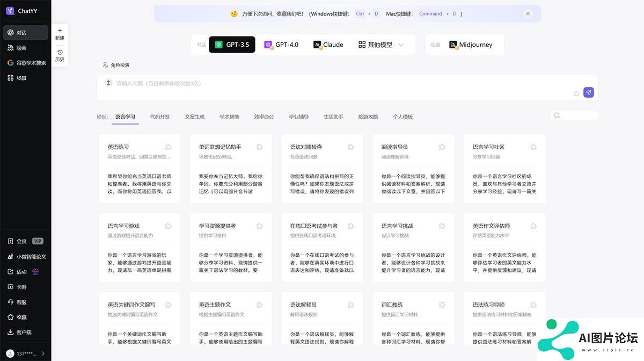
Task: Pin the 英语练习 template card icon
Action: point(168,147)
